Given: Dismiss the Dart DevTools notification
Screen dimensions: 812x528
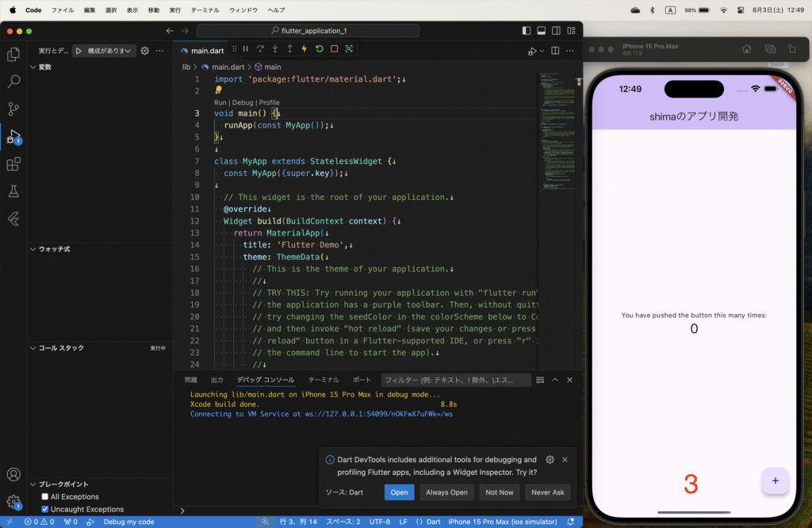Looking at the screenshot, I should click(565, 460).
